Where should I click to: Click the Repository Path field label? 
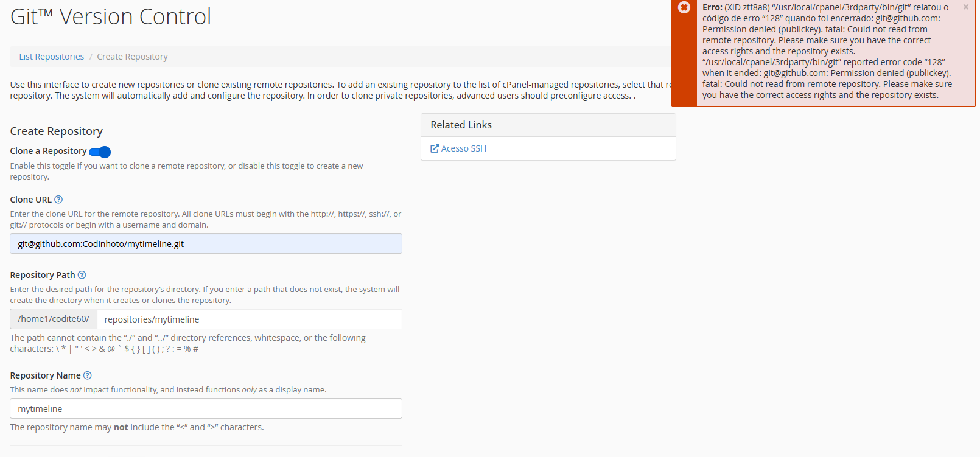pyautogui.click(x=43, y=275)
